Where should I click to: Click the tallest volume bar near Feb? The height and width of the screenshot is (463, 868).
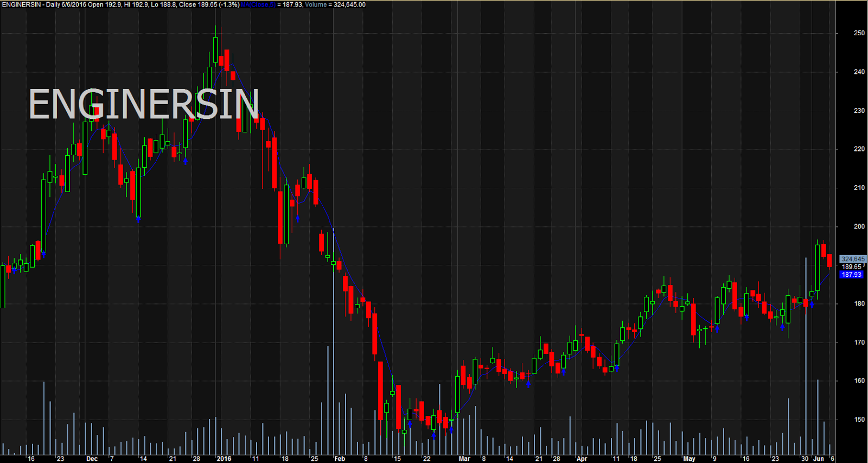[x=333, y=342]
